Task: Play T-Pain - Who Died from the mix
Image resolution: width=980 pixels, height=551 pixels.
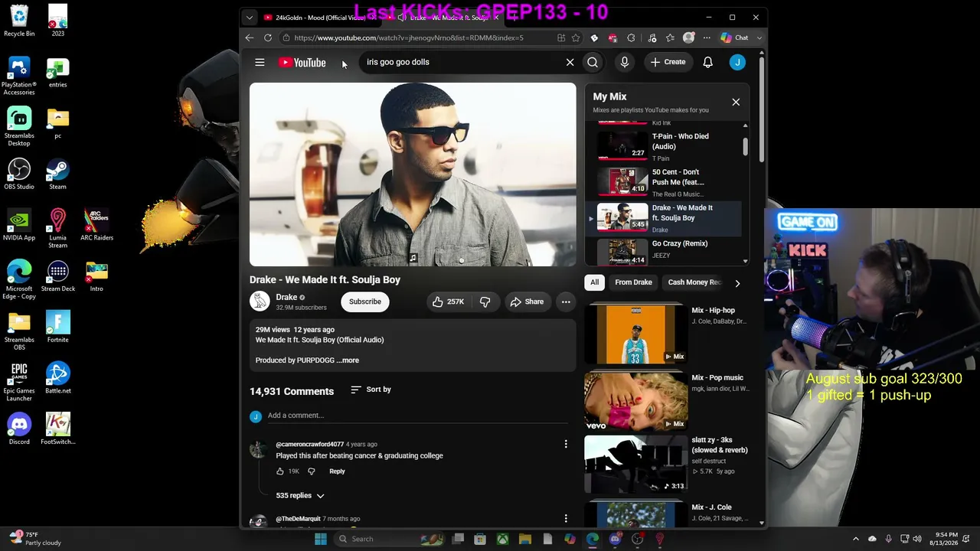Action: [x=665, y=146]
